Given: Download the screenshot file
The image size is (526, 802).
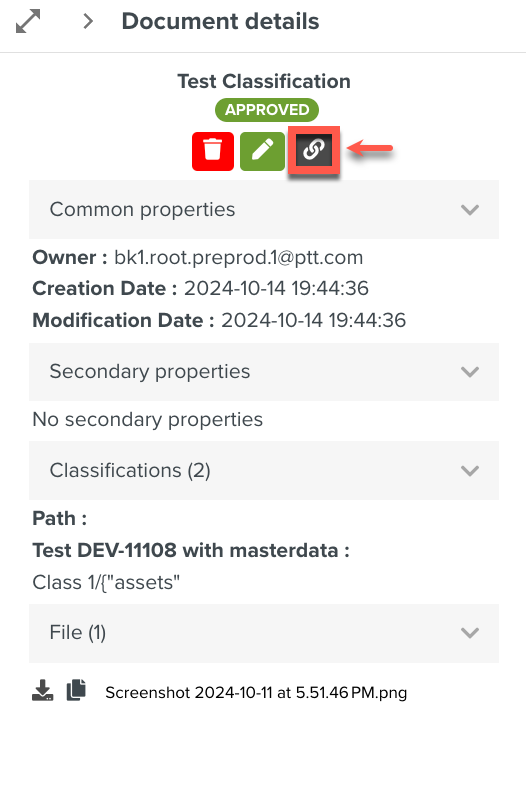Looking at the screenshot, I should [x=42, y=690].
